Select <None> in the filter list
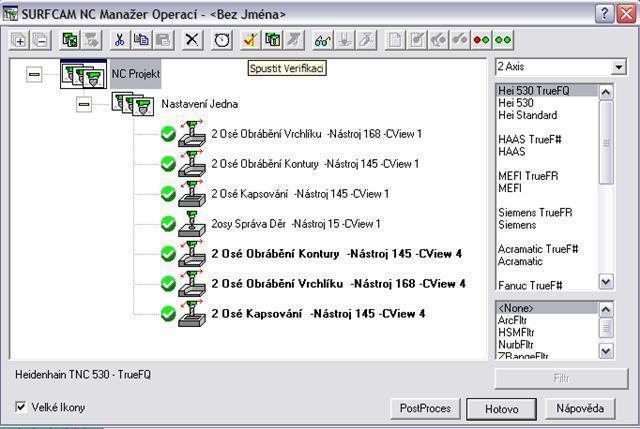Viewport: 640px width, 429px height. point(547,308)
